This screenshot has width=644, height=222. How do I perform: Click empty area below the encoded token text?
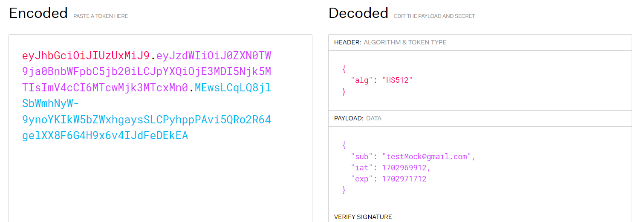click(x=160, y=184)
